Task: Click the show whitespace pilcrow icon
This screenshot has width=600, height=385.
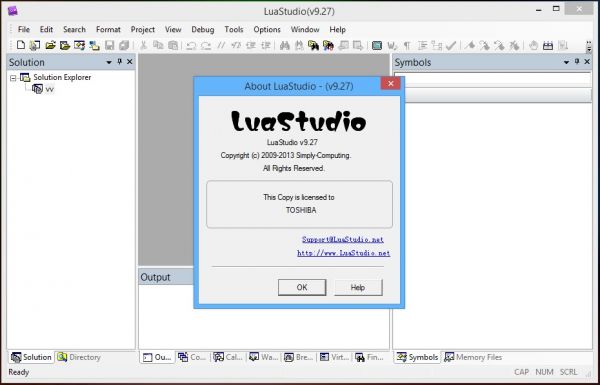Action: point(407,46)
